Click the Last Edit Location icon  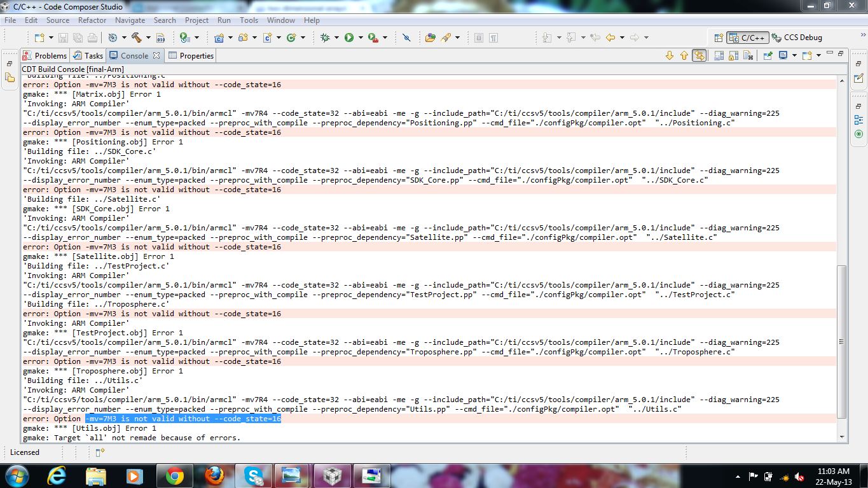[x=595, y=38]
